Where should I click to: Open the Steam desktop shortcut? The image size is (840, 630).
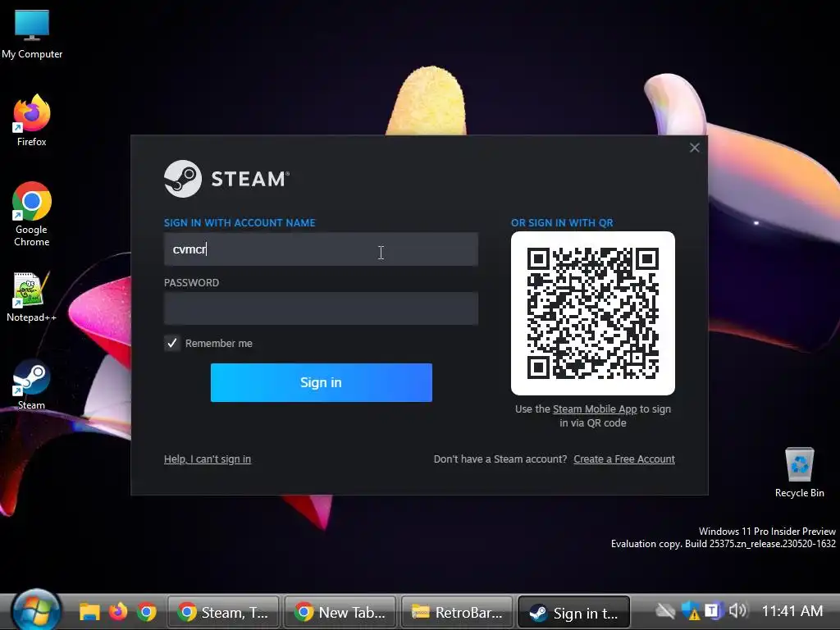32,384
